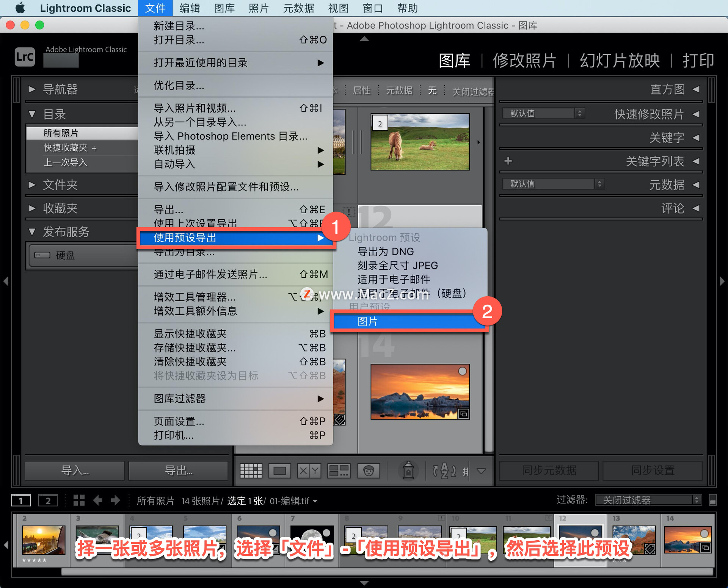Image resolution: width=728 pixels, height=588 pixels.
Task: Open the 图库 menu in menu bar
Action: pyautogui.click(x=224, y=8)
